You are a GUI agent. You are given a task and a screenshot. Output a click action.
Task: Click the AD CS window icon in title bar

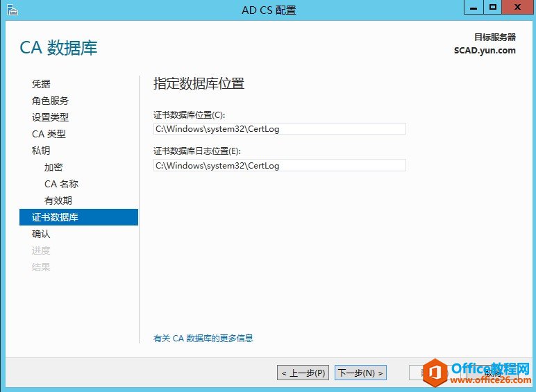(12, 10)
